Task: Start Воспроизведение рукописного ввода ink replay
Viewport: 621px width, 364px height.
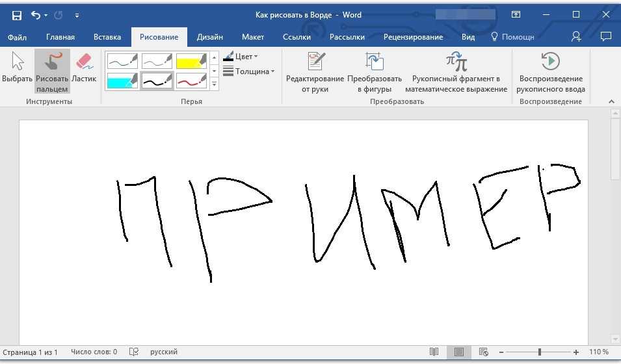Action: [x=551, y=72]
